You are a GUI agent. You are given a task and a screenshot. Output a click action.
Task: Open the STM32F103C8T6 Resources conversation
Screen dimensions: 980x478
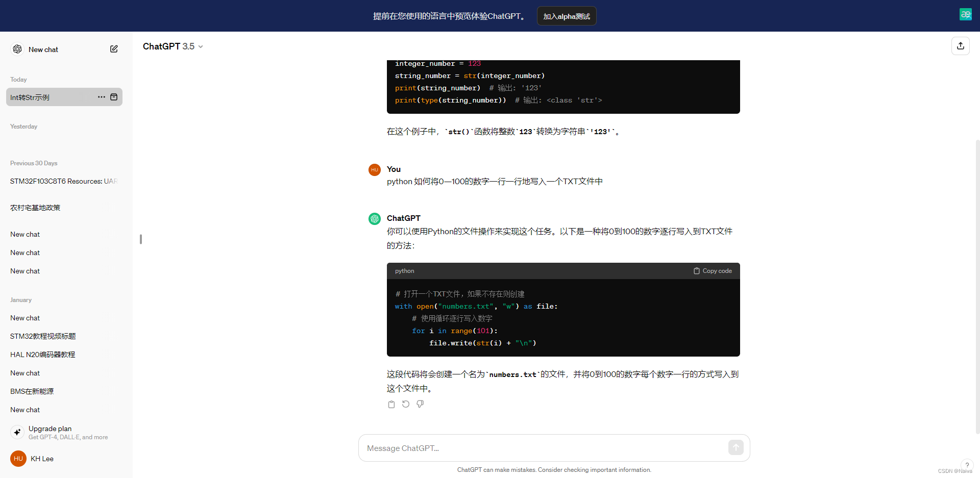coord(64,181)
